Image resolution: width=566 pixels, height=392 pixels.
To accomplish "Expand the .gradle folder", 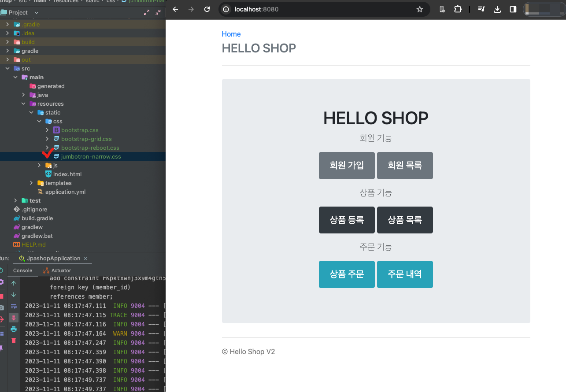I will [7, 24].
